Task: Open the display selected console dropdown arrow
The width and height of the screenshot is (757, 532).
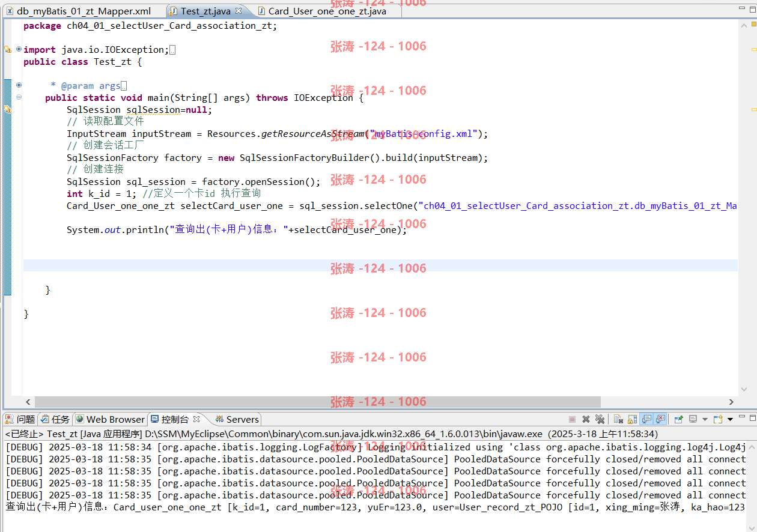Action: click(705, 419)
